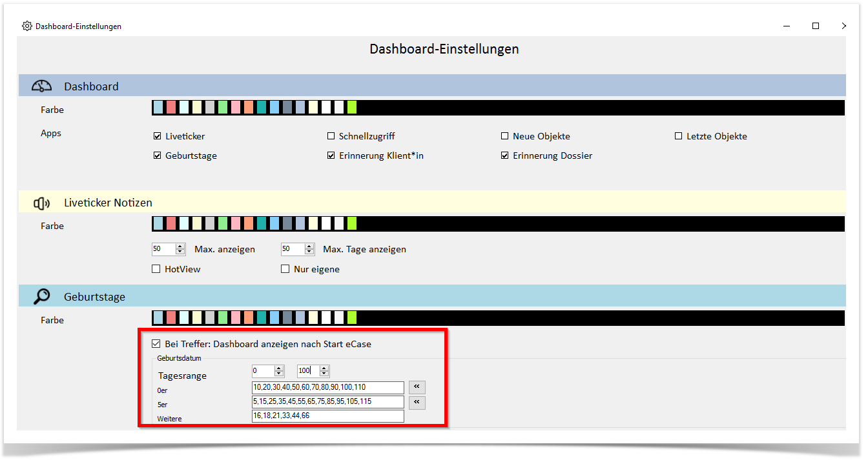Click the 5er ages input field

click(x=328, y=402)
